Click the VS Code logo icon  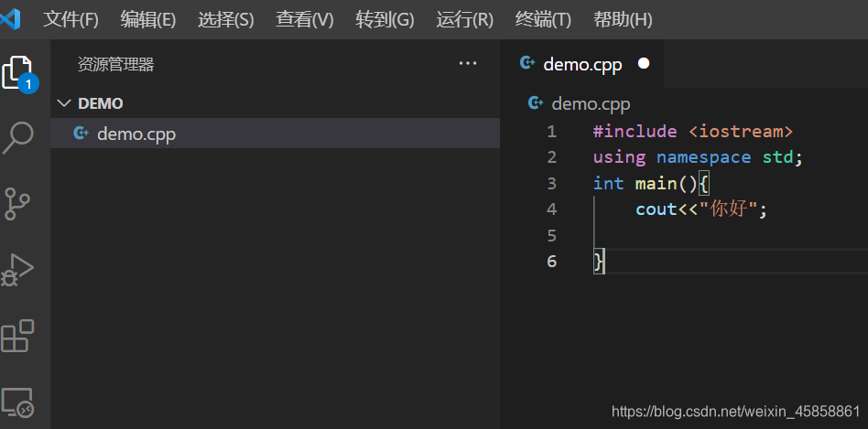(10, 20)
